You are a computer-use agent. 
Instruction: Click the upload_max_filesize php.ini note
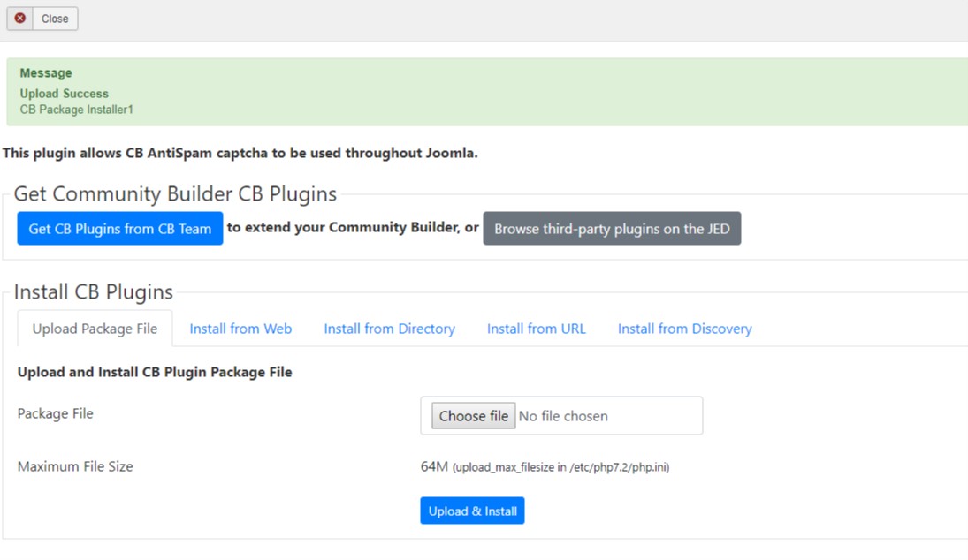[560, 467]
